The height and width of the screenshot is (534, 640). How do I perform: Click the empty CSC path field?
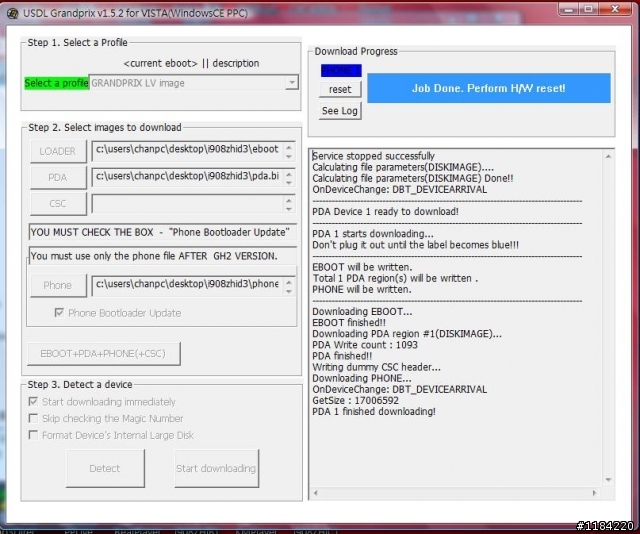click(188, 203)
